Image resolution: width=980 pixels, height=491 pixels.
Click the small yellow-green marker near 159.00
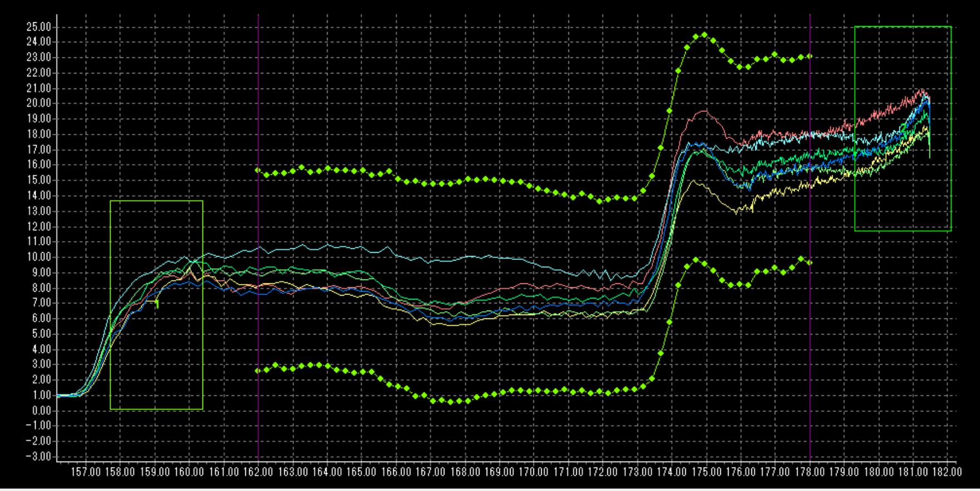[157, 304]
